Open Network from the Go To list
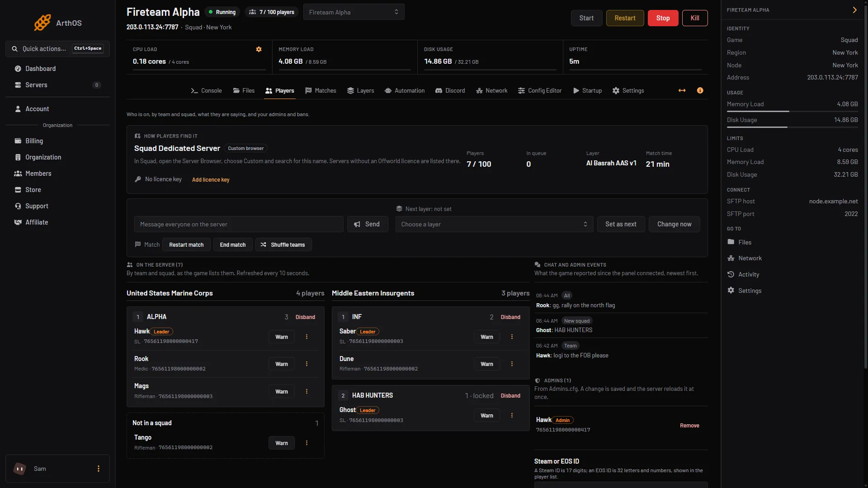 (x=745, y=258)
